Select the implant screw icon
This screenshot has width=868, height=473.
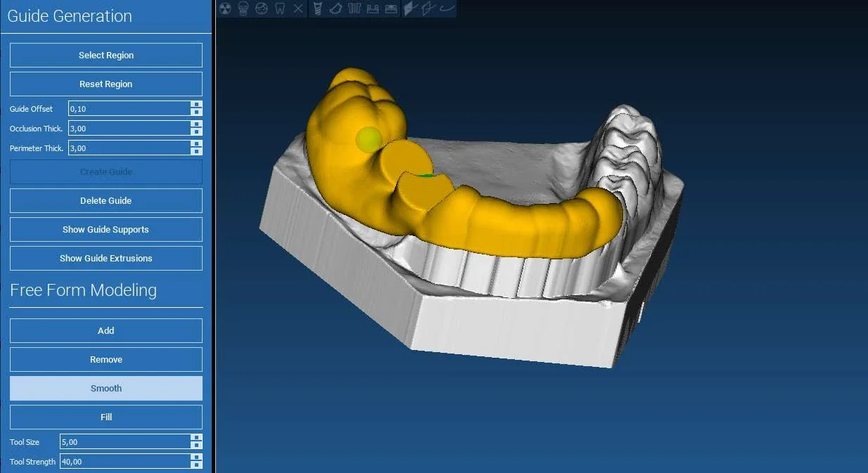tap(318, 8)
